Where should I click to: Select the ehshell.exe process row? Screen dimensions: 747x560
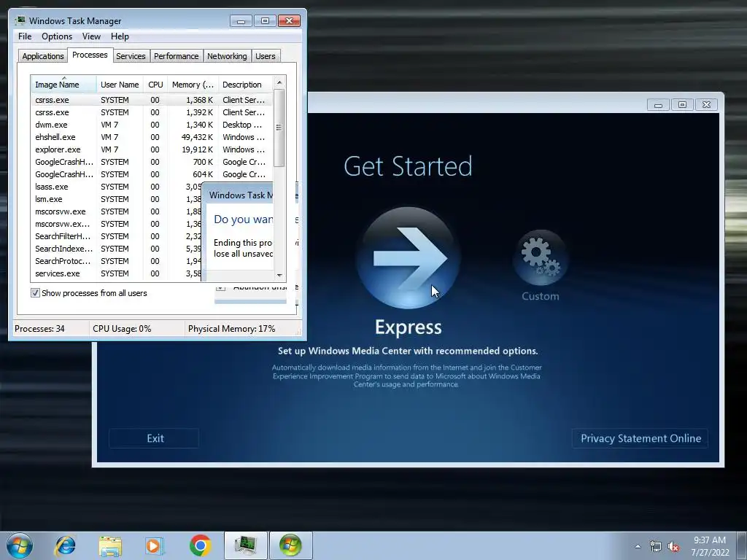(152, 137)
